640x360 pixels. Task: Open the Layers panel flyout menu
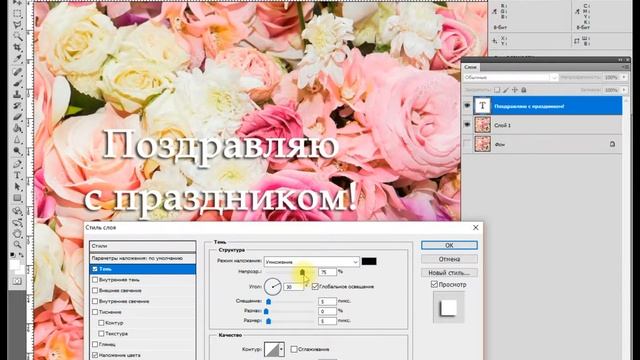(625, 67)
